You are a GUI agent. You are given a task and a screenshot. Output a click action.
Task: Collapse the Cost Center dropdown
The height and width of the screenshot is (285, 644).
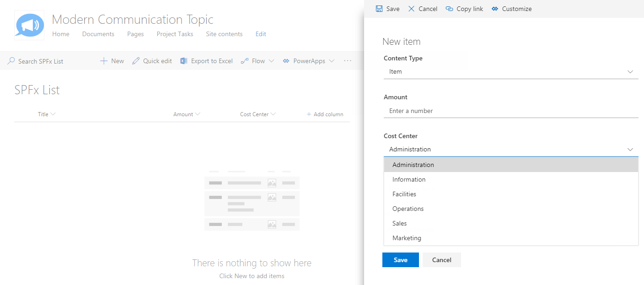[630, 150]
